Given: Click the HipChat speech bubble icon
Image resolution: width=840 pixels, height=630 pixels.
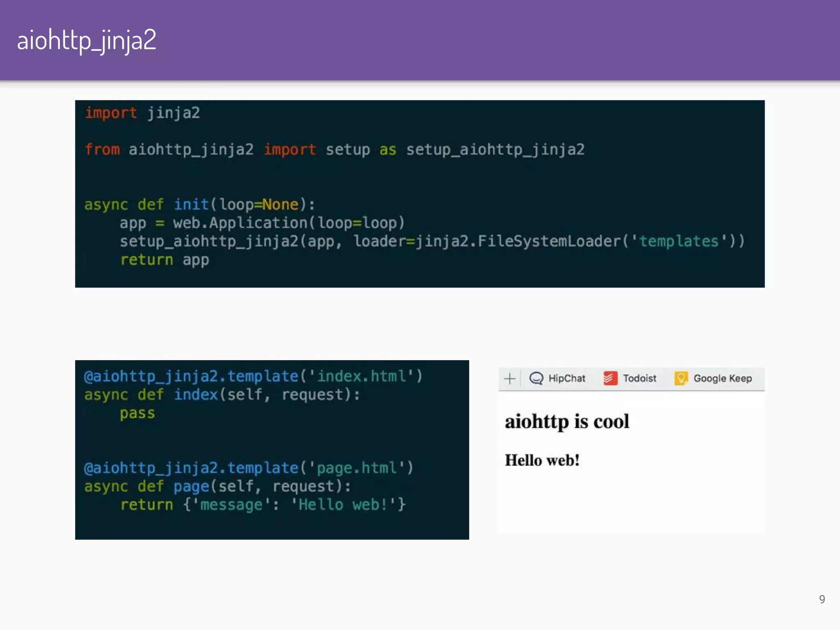Looking at the screenshot, I should pyautogui.click(x=536, y=378).
